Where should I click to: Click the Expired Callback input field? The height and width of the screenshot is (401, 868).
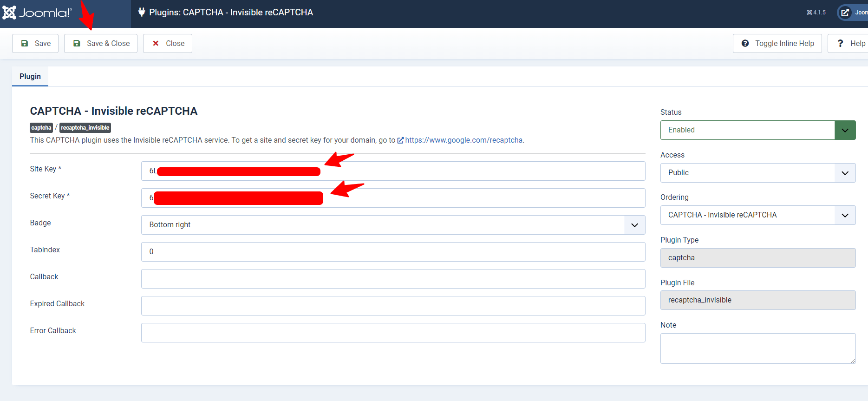(393, 306)
